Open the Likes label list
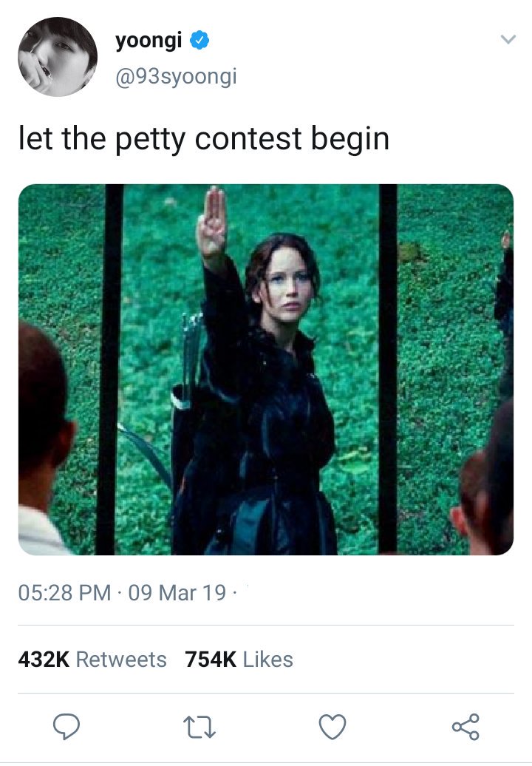Screen dimensions: 532x766 click(x=268, y=660)
